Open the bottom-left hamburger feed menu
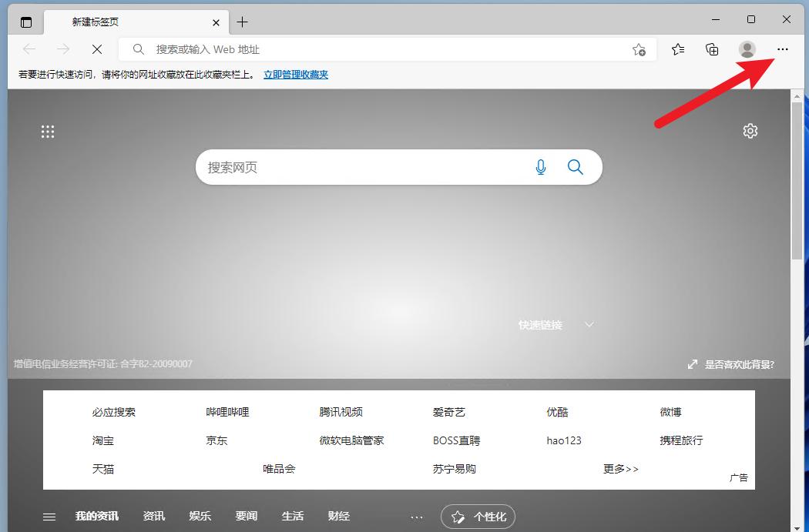Screen dimensions: 809x532 [x=49, y=516]
